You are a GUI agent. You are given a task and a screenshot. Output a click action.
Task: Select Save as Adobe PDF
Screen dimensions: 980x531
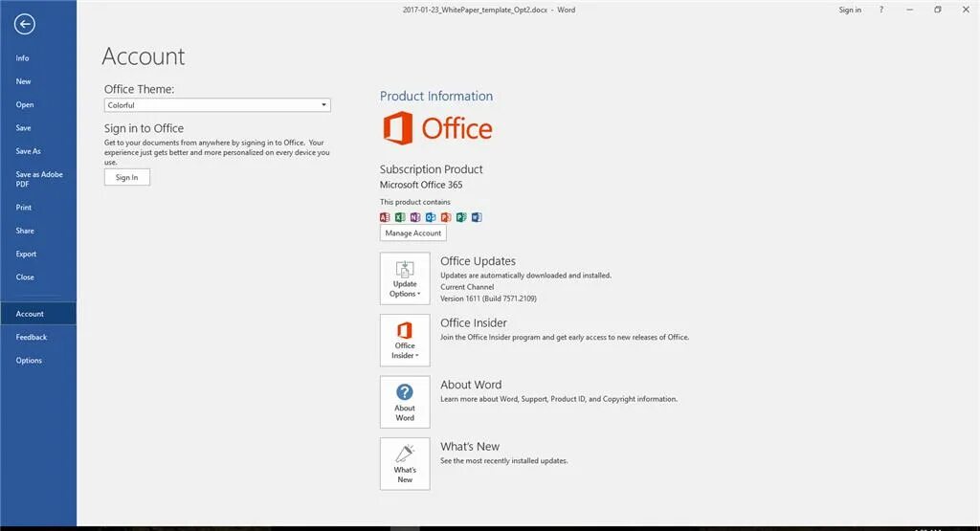point(38,179)
